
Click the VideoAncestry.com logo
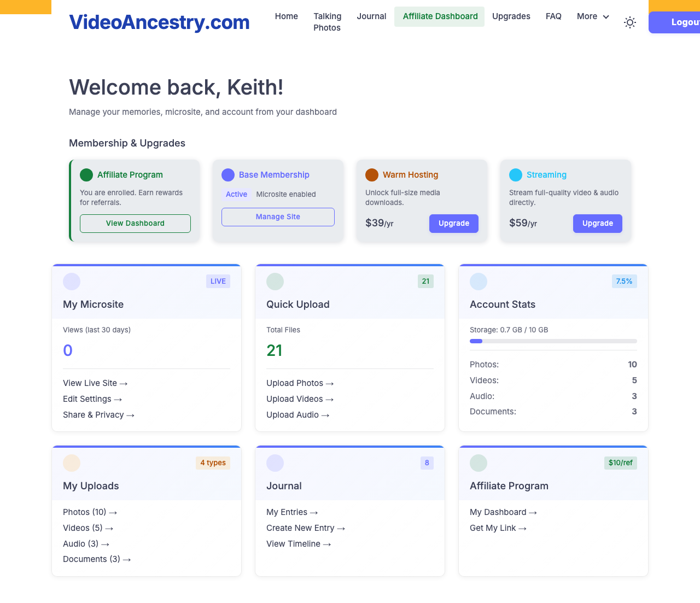click(x=159, y=22)
